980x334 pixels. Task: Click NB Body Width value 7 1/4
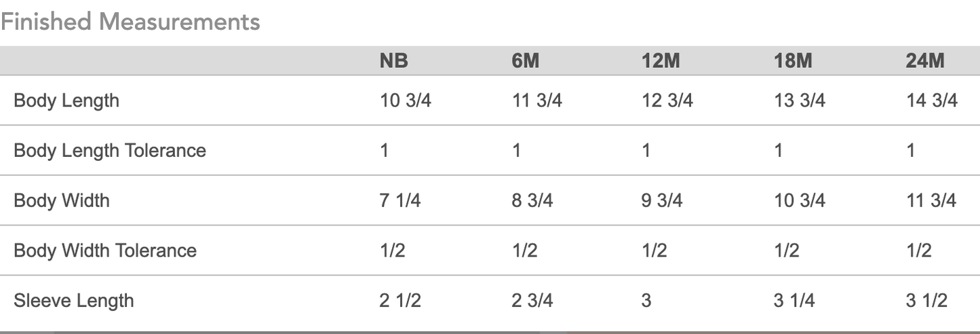point(400,200)
